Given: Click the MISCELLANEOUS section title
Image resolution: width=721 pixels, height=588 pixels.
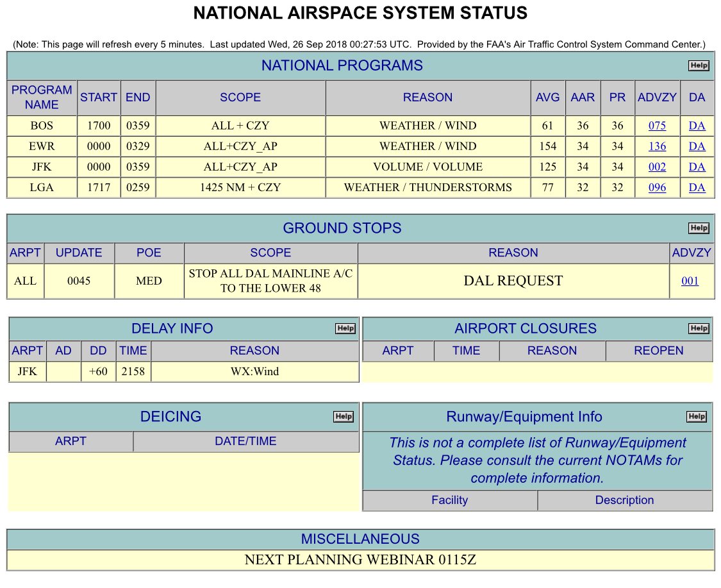Looking at the screenshot, I should click(360, 539).
